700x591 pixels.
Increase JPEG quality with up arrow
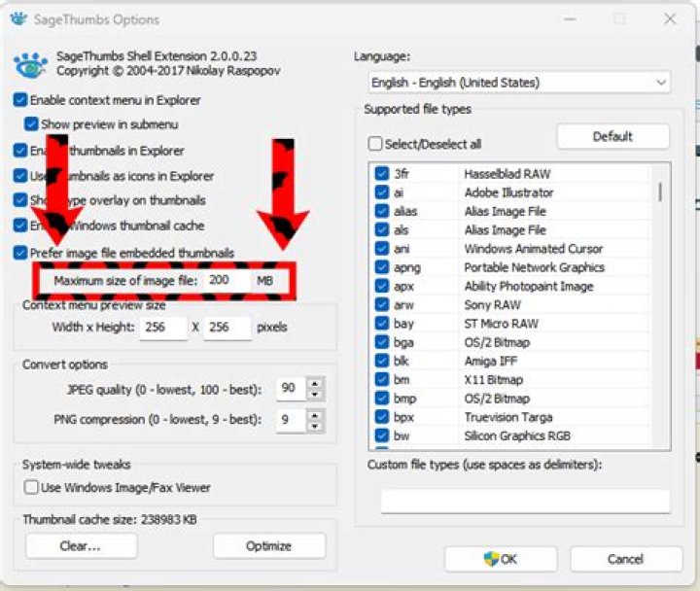coord(315,383)
